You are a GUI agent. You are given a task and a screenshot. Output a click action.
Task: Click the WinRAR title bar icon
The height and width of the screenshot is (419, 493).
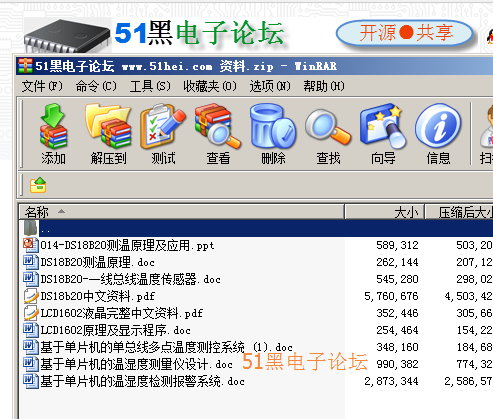[x=25, y=66]
